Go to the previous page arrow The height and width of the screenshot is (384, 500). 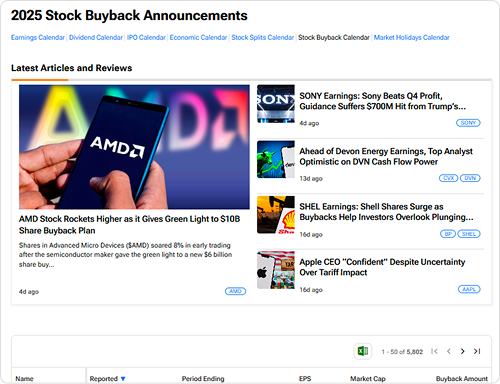point(449,351)
